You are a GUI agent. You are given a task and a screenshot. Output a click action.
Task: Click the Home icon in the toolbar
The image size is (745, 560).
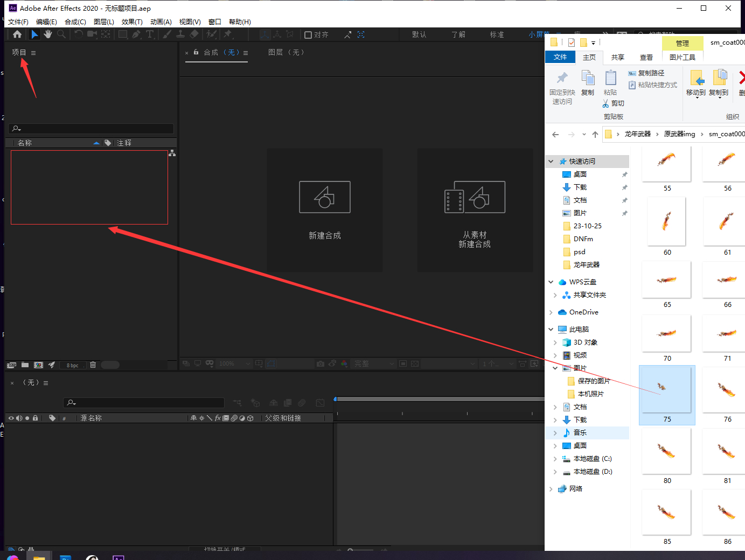point(17,34)
